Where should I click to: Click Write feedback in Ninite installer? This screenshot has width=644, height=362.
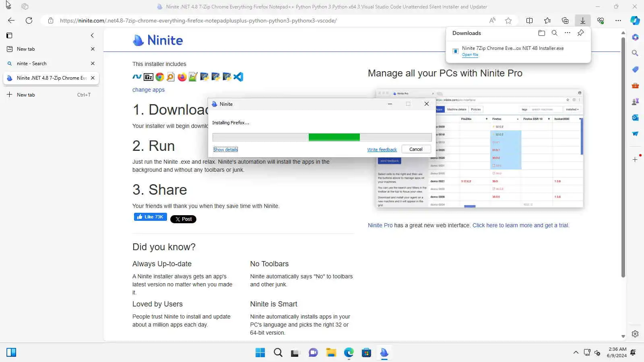point(382,150)
